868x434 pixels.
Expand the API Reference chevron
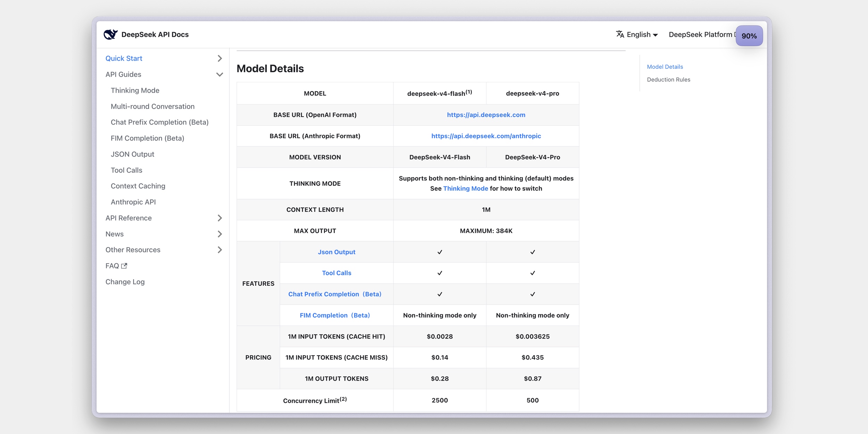[219, 218]
